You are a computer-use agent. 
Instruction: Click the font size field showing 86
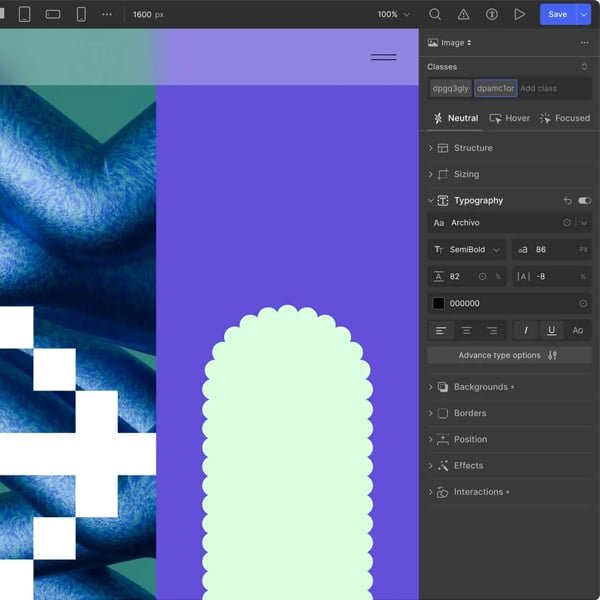point(552,250)
